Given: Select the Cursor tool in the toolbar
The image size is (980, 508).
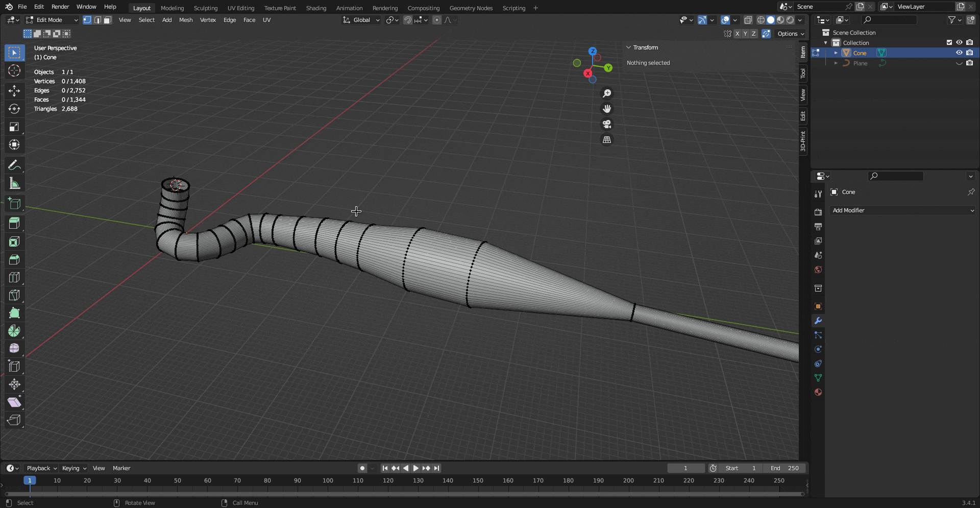Looking at the screenshot, I should [x=14, y=70].
